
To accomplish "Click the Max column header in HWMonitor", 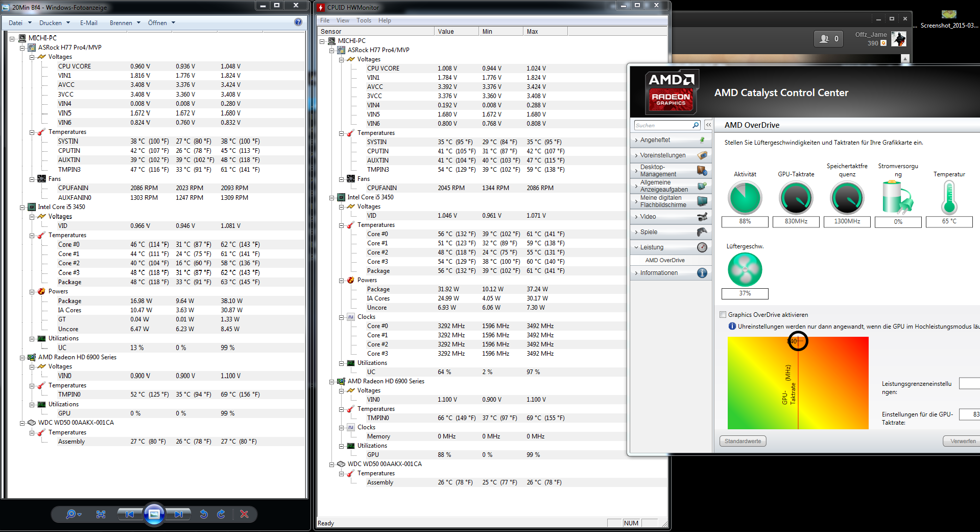I will coord(545,31).
